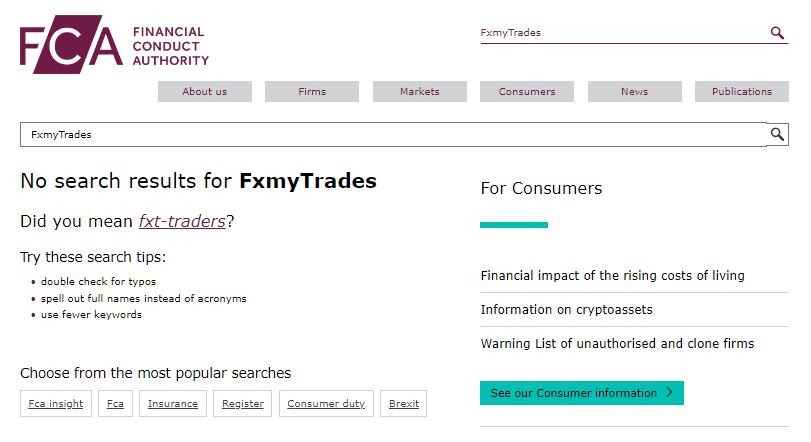Click the main search bar magnifier icon
811x442 pixels.
coord(777,134)
